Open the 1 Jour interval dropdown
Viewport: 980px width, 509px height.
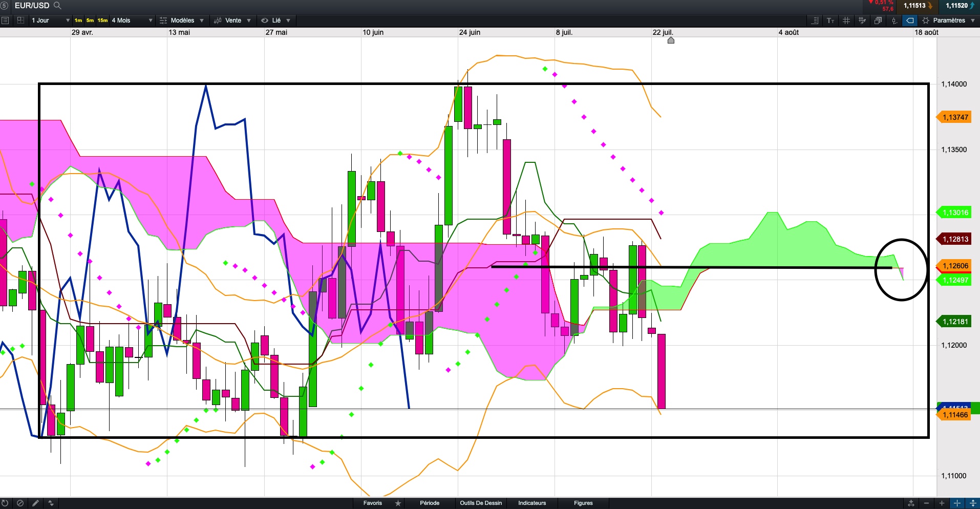point(50,20)
